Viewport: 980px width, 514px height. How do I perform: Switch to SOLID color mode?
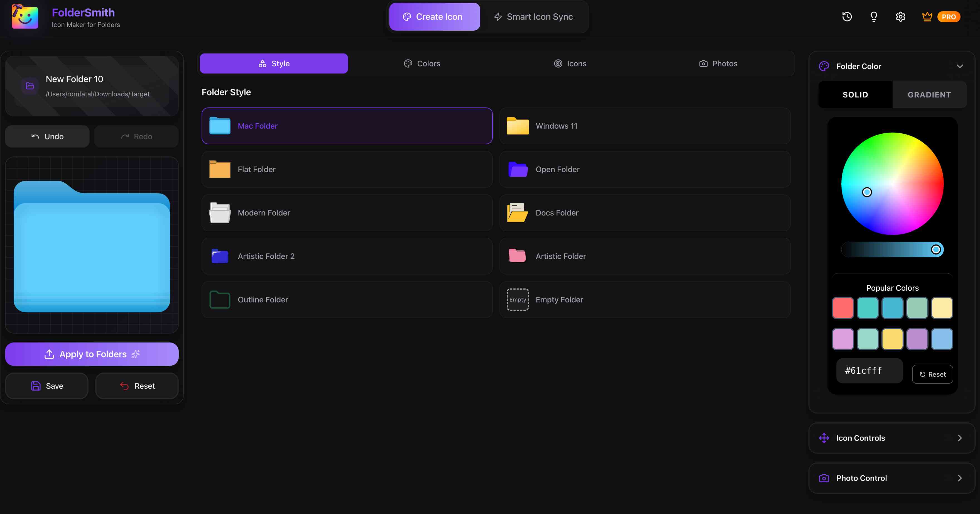[x=855, y=94]
